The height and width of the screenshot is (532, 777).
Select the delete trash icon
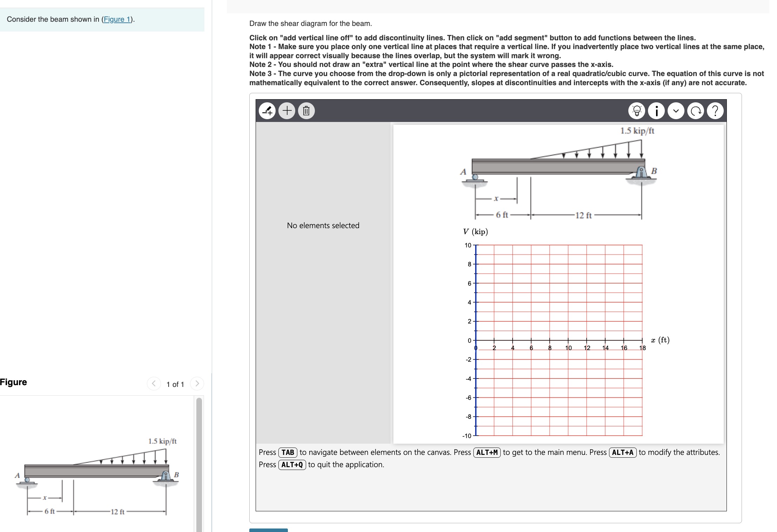tap(306, 110)
